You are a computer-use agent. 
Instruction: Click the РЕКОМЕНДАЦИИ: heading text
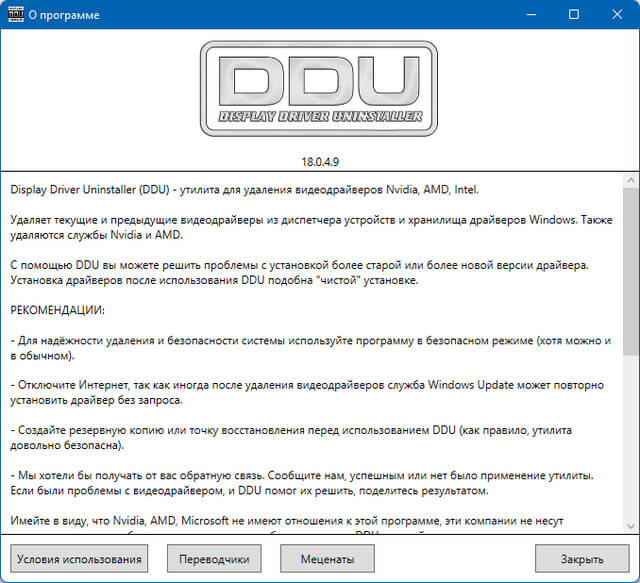[57, 310]
